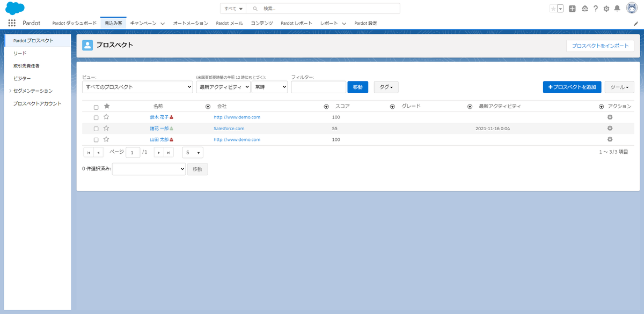Switch to Pardot ダッシュボード tab
The width and height of the screenshot is (644, 314).
[x=75, y=24]
